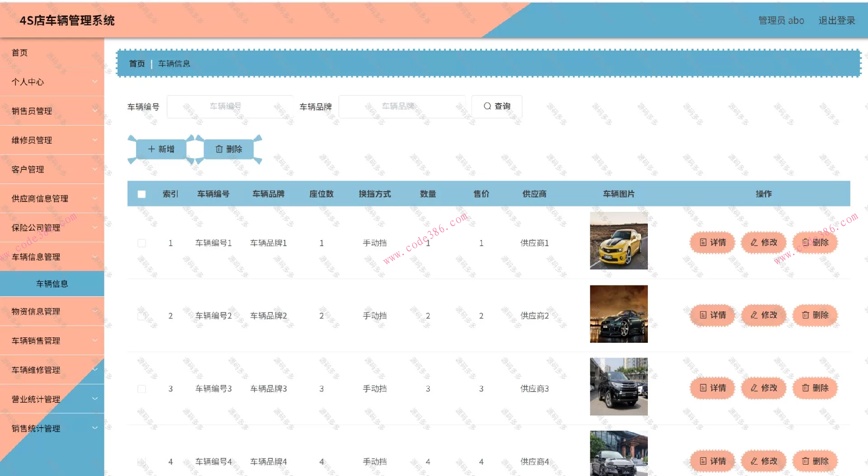Expand the 维修员管理 sidebar menu
Image resolution: width=868 pixels, height=476 pixels.
tap(52, 140)
